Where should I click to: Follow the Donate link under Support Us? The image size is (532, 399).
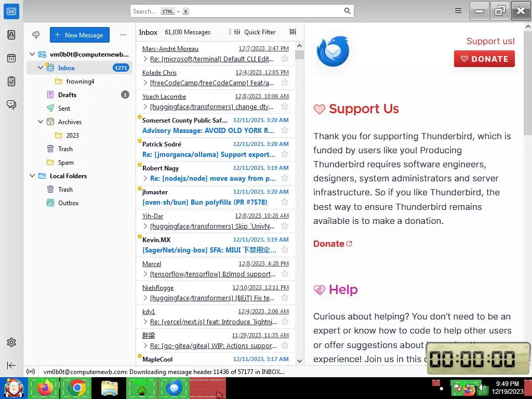tap(332, 244)
